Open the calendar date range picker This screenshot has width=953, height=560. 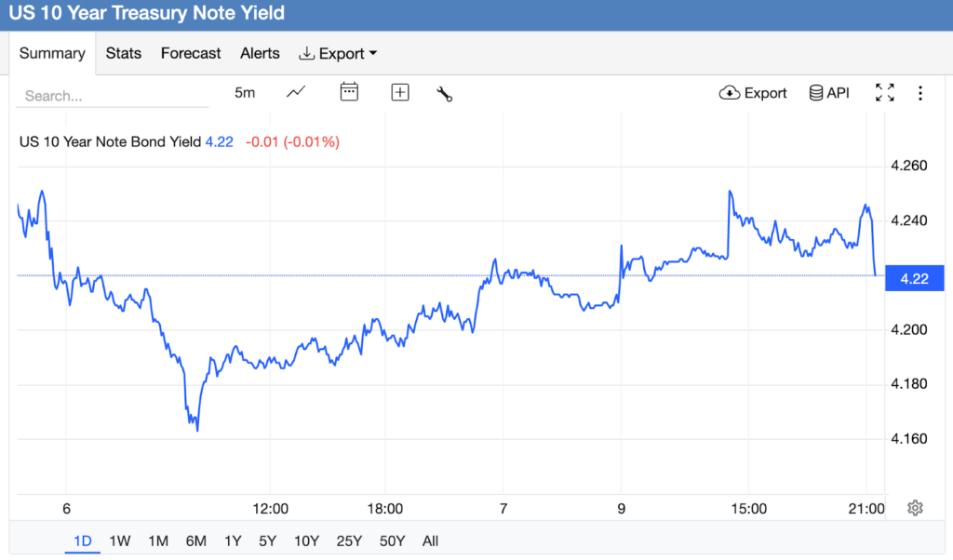(349, 92)
